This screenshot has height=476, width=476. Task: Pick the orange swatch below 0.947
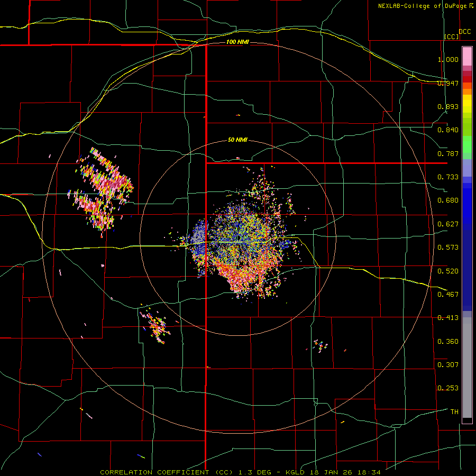click(x=467, y=91)
